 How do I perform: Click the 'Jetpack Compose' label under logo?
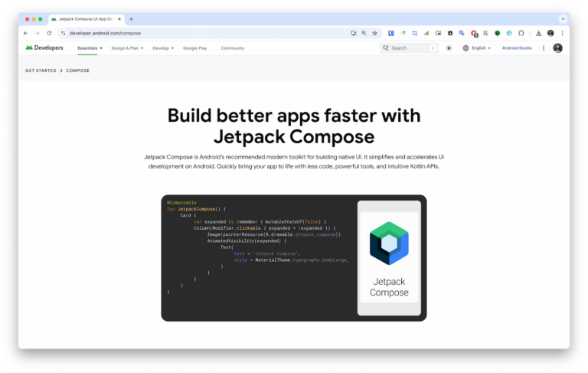pos(389,287)
